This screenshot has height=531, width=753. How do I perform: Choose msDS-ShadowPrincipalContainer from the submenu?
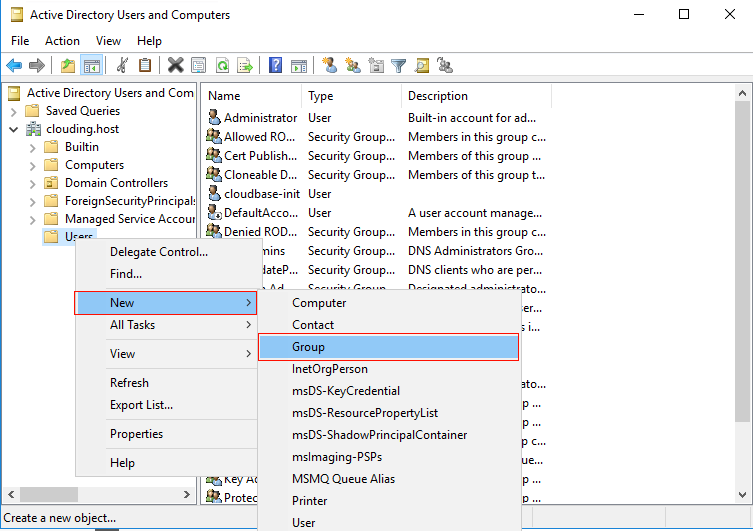coord(389,435)
